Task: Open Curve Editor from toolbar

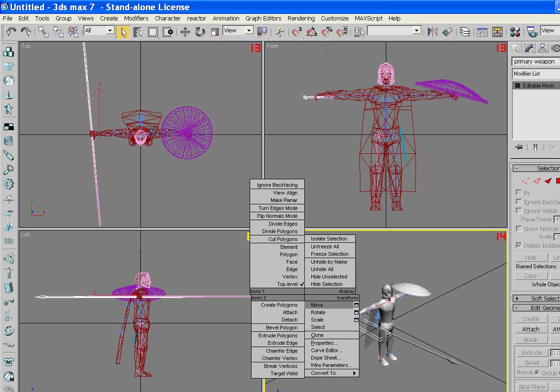Action: tap(482, 32)
